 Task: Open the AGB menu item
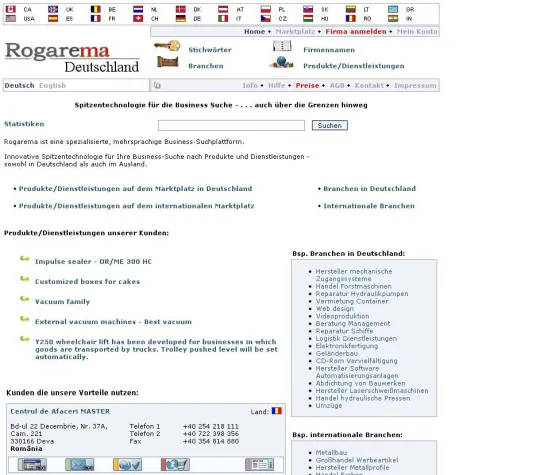coord(337,85)
